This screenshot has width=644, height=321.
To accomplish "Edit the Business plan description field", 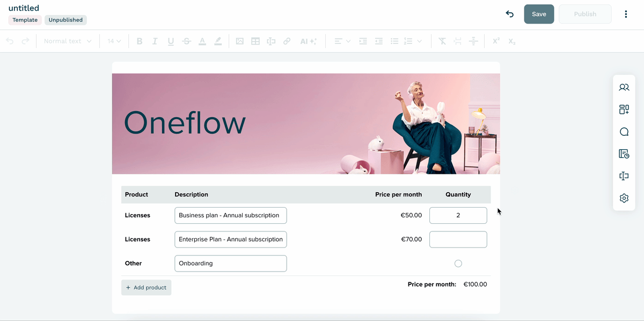I will point(231,215).
